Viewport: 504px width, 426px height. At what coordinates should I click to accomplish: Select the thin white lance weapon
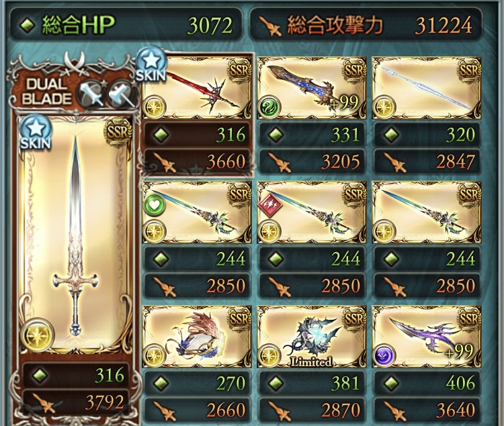coord(427,87)
